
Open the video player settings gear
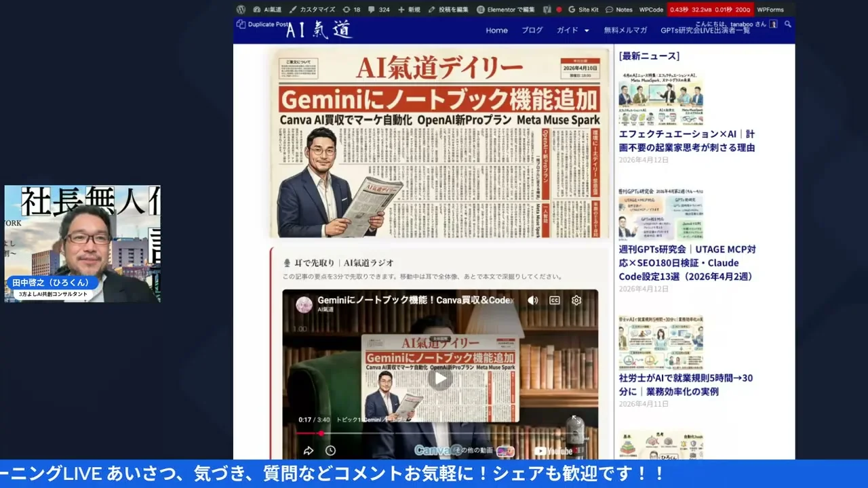coord(576,300)
